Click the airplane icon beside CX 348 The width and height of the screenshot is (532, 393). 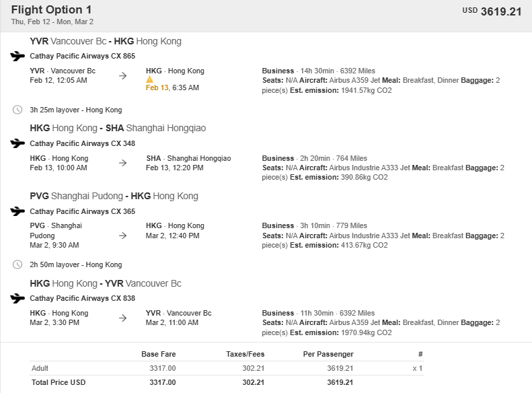click(17, 143)
